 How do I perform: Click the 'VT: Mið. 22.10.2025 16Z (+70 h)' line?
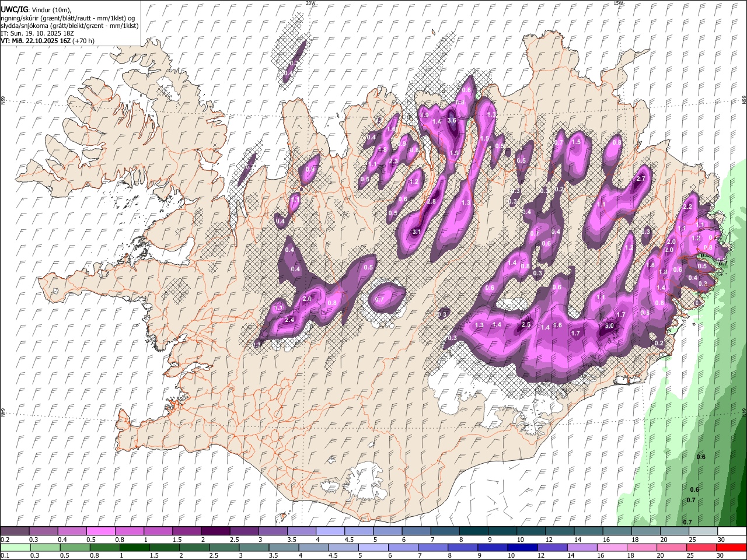pos(47,41)
